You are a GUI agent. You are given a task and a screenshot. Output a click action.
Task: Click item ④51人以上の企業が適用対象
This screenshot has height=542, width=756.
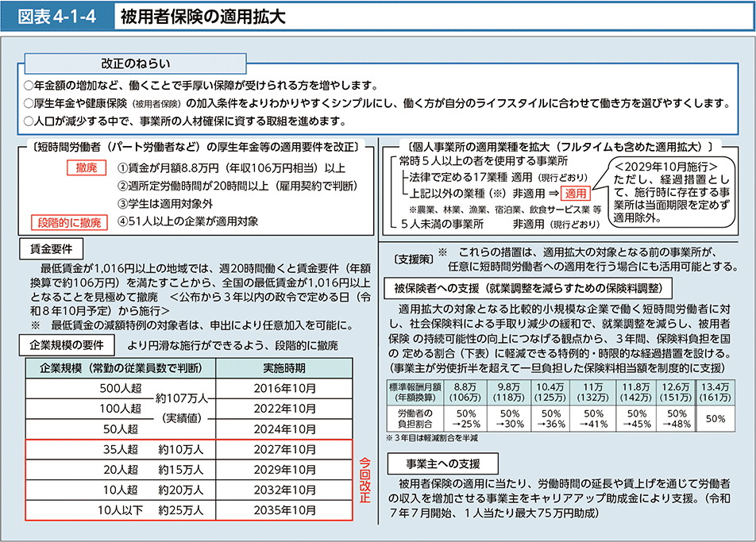point(188,221)
